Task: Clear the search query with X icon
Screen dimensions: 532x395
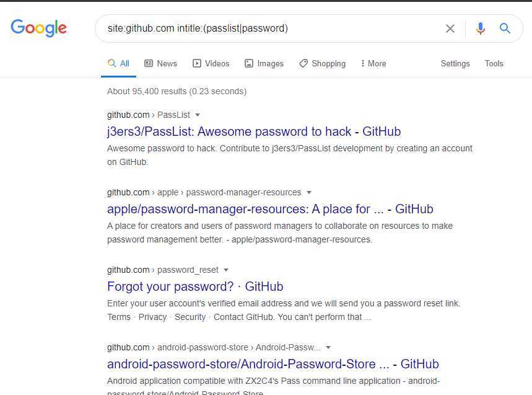Action: point(450,29)
